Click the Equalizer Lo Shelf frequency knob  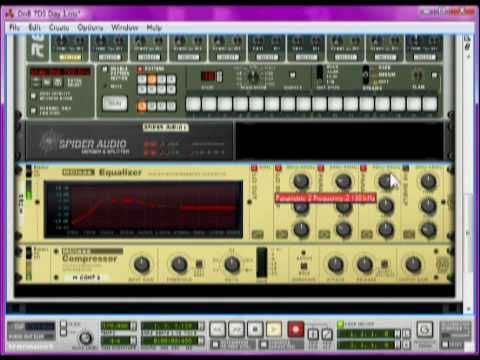click(x=301, y=181)
